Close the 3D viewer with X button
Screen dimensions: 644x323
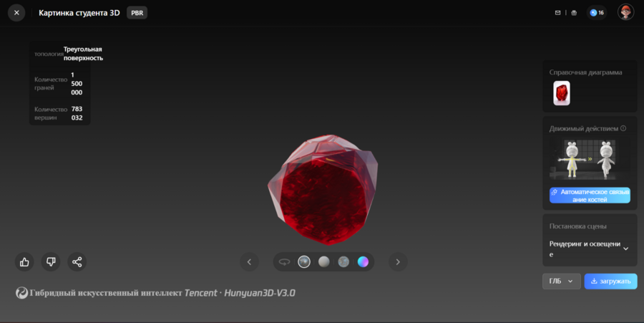pos(16,13)
